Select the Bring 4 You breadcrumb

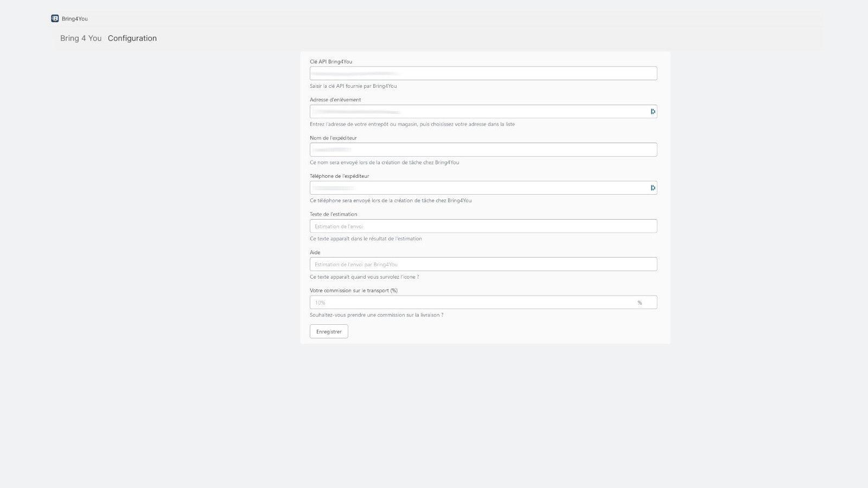(80, 38)
